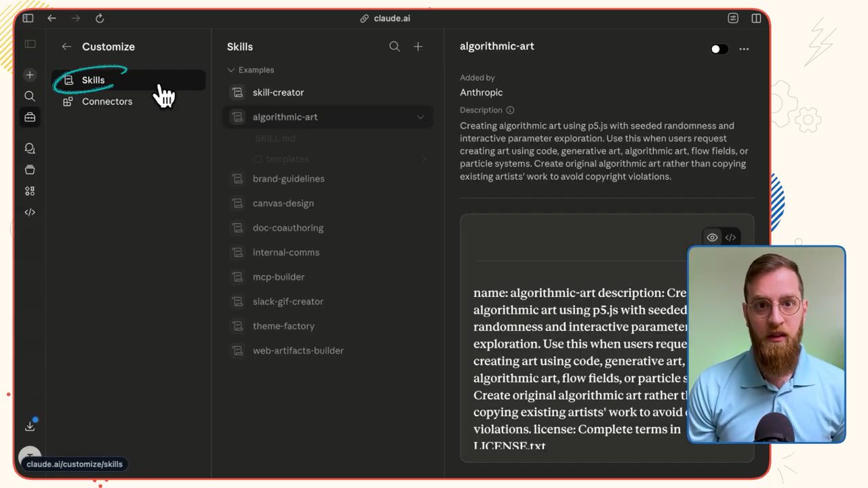Select the Customize briefcase icon in the rail
The height and width of the screenshot is (488, 868).
pos(30,117)
